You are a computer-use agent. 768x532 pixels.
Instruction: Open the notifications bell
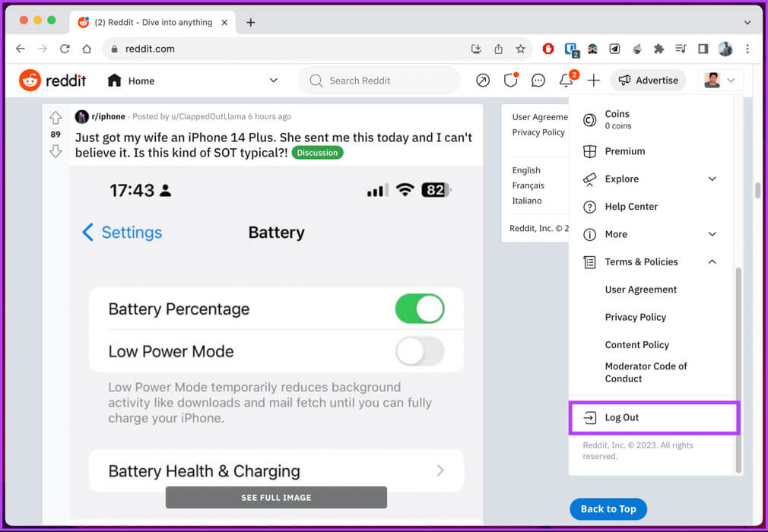click(566, 81)
